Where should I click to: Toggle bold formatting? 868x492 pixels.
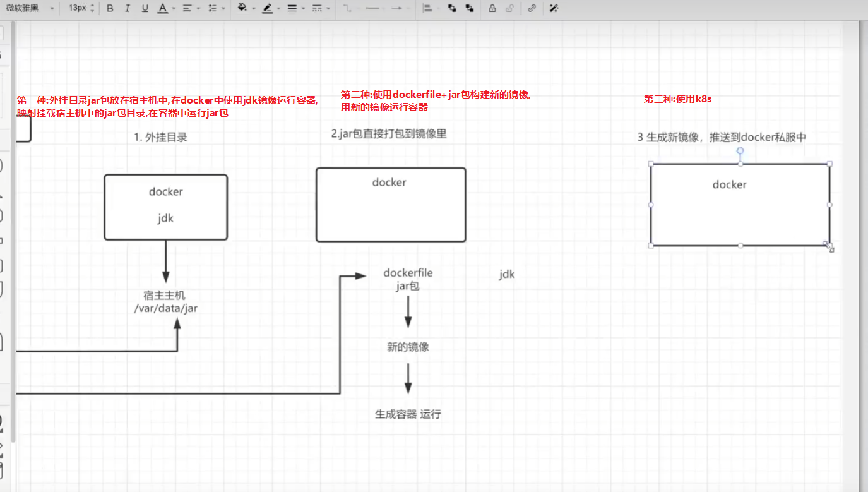[110, 8]
